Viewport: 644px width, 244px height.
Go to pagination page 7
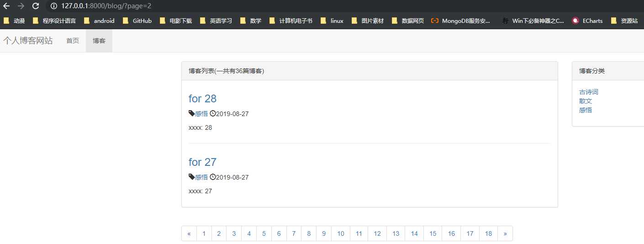click(x=294, y=233)
